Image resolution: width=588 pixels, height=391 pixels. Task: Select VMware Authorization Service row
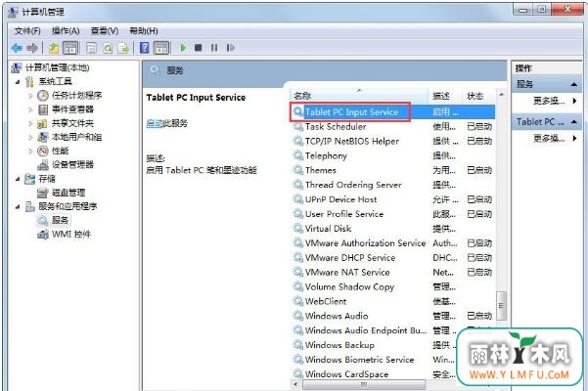coord(393,243)
